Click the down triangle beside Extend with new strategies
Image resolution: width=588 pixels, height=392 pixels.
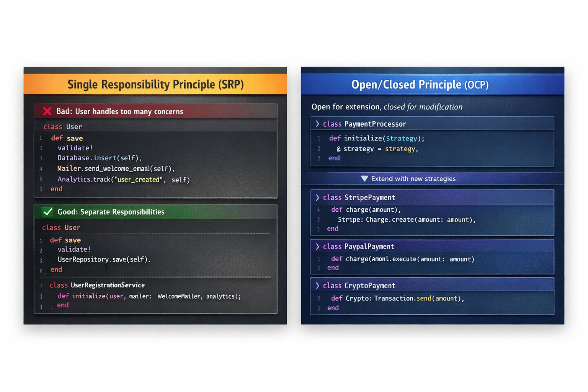pyautogui.click(x=364, y=179)
